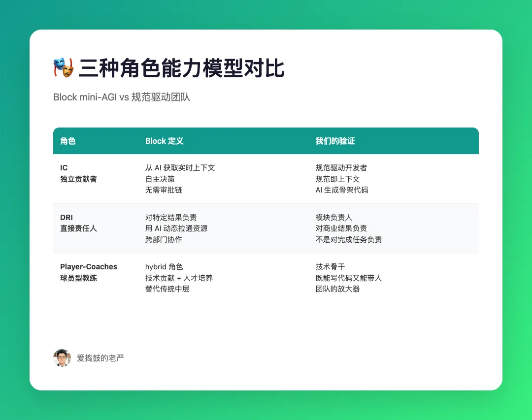Click the author avatar photo

(62, 358)
